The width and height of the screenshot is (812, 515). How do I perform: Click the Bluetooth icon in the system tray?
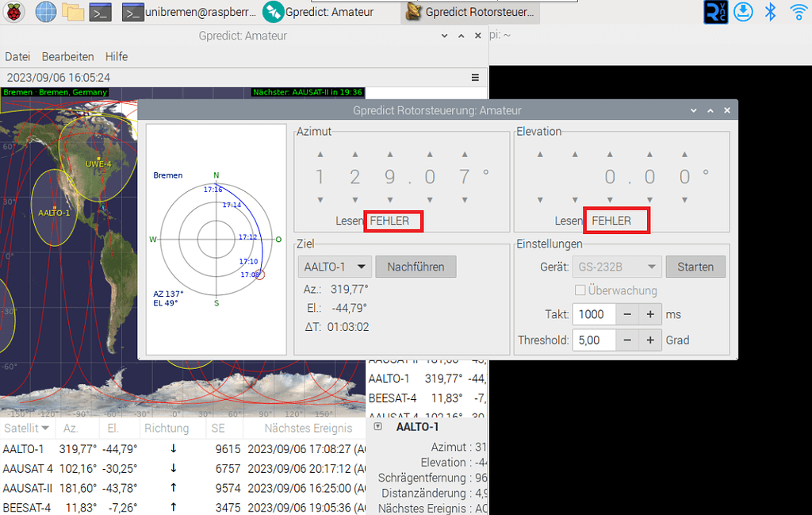tap(770, 11)
